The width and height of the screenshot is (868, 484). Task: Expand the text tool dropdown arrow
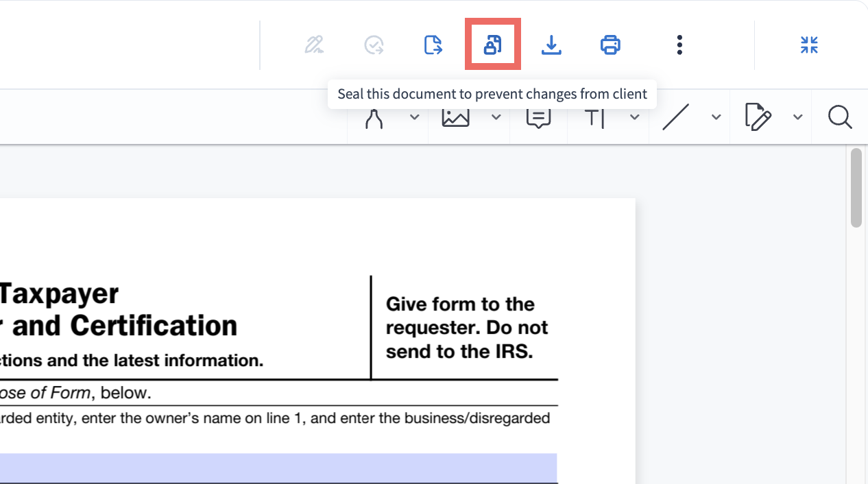click(x=634, y=117)
